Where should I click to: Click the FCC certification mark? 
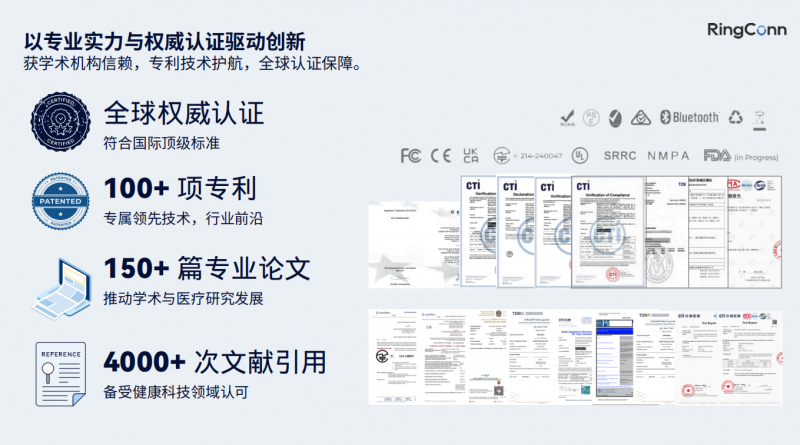click(x=410, y=155)
